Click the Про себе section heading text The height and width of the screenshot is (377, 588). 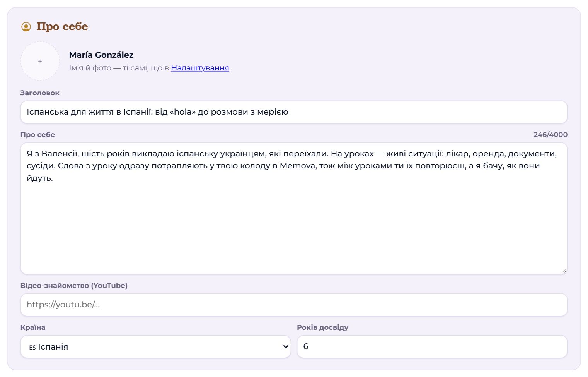click(x=62, y=27)
